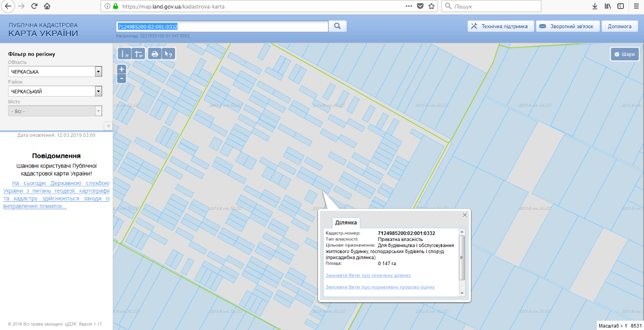Viewport: 644px width, 330px height.
Task: Show site information icon in address bar
Action: pyautogui.click(x=108, y=7)
